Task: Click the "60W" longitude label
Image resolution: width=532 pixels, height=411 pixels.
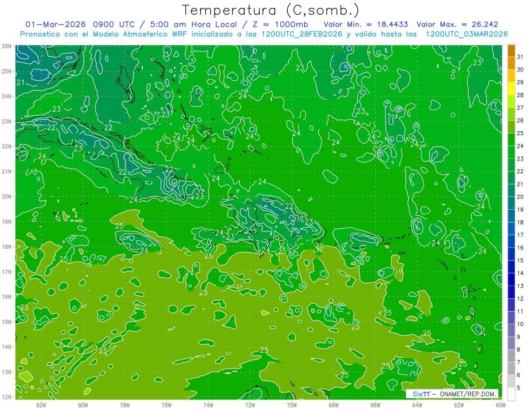Action: 501,405
